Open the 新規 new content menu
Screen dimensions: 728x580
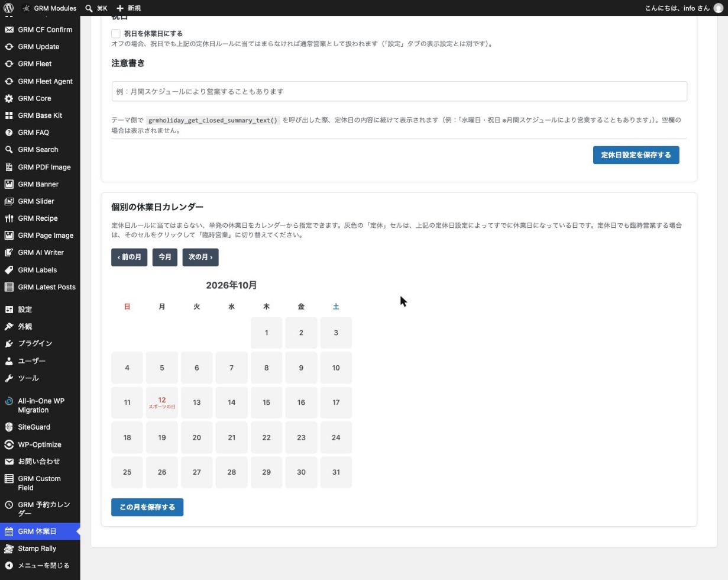click(128, 8)
